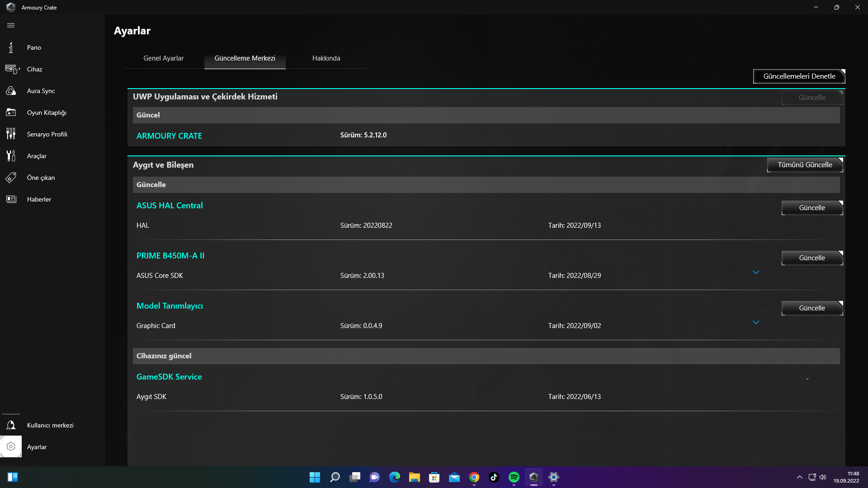Click the Model Tanımlayıcı heading
Screen dimensions: 868x488
pyautogui.click(x=170, y=306)
